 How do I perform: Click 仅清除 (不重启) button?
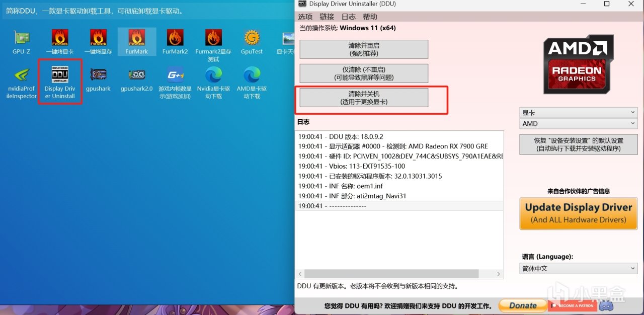[x=364, y=73]
